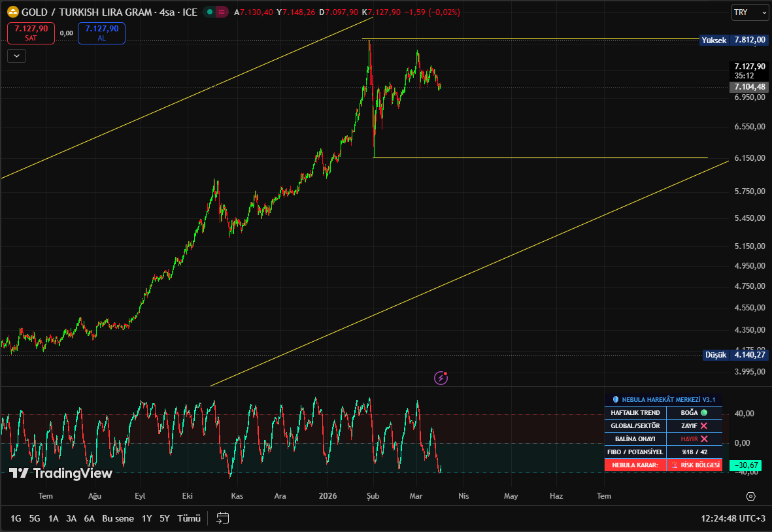Select the 1A time range
Viewport: 772px width, 532px height.
tap(53, 518)
